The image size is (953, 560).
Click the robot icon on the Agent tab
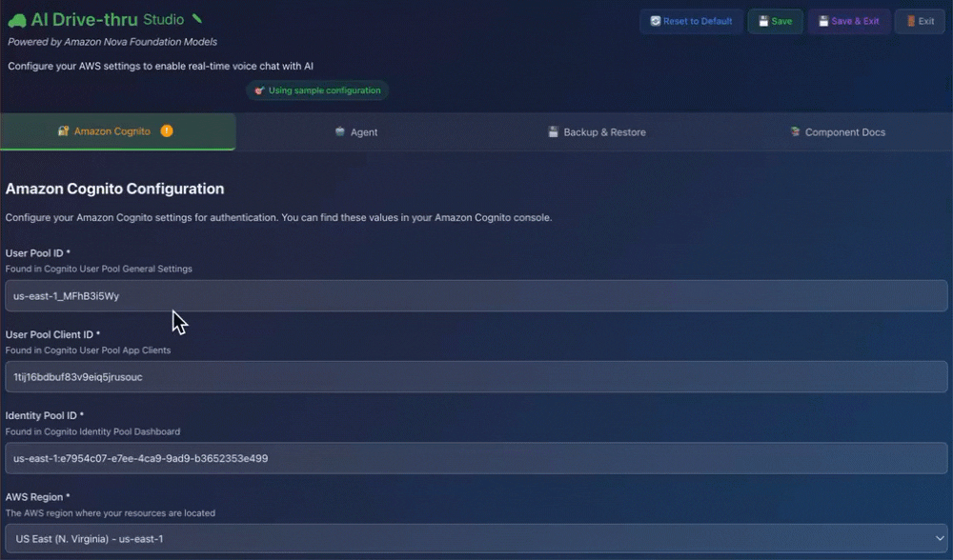click(x=342, y=131)
